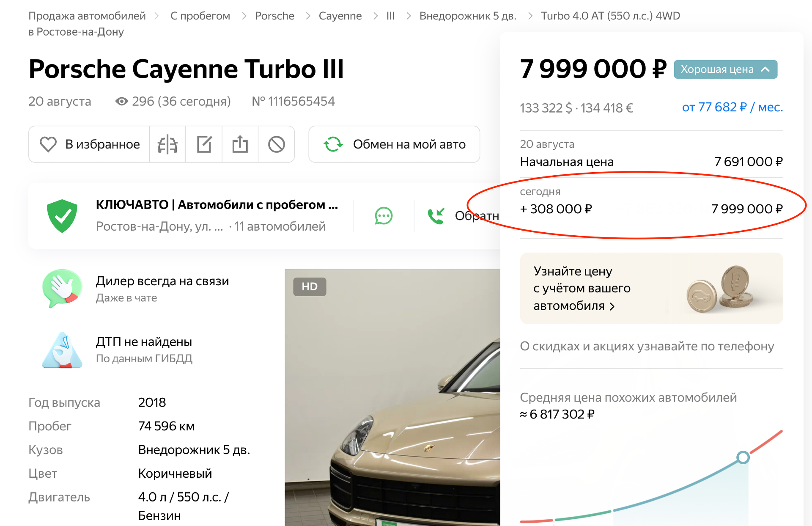The height and width of the screenshot is (526, 812).
Task: Click the coins illustration in price banner
Action: point(721,289)
